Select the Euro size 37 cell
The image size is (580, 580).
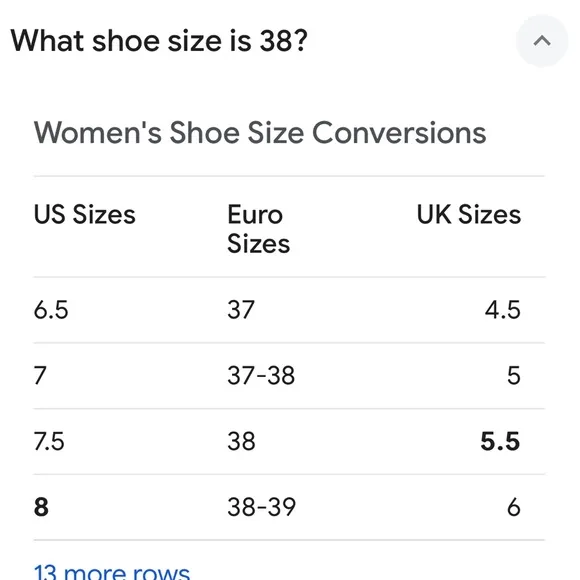[241, 310]
